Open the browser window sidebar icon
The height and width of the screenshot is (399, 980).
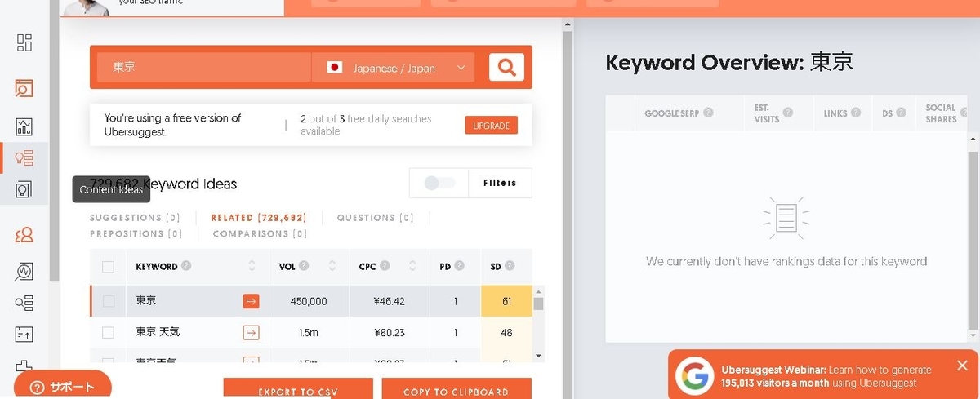tap(24, 334)
